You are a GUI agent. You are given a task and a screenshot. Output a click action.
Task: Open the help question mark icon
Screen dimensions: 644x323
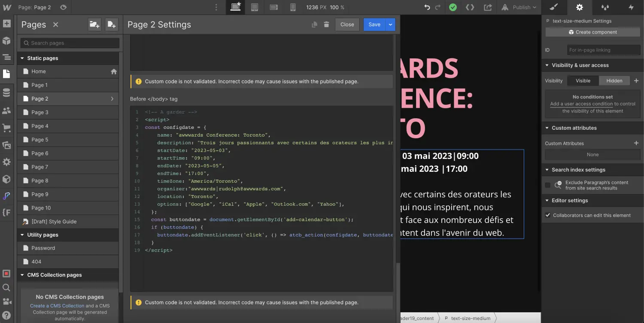coord(6,315)
